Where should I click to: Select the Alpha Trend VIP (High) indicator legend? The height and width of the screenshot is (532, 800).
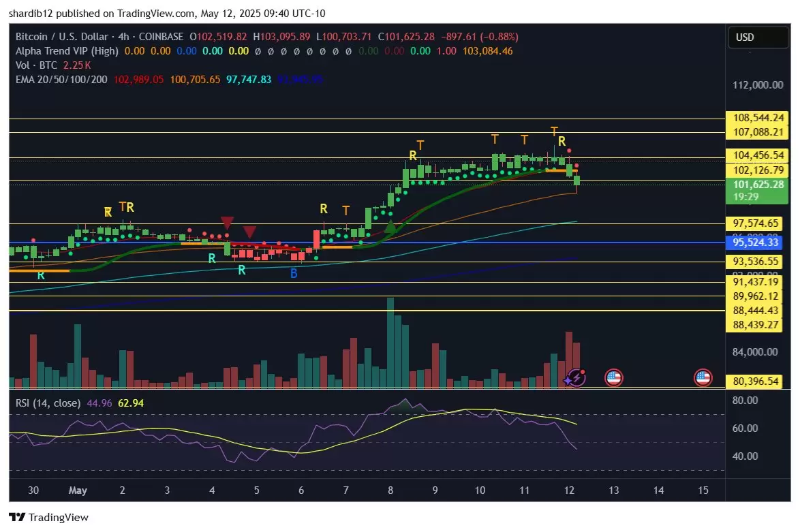coord(67,51)
